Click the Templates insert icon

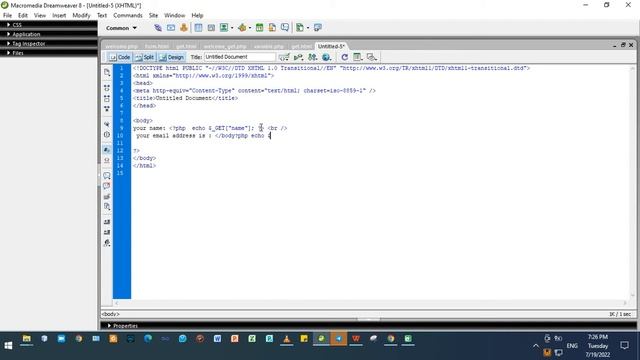coord(300,28)
